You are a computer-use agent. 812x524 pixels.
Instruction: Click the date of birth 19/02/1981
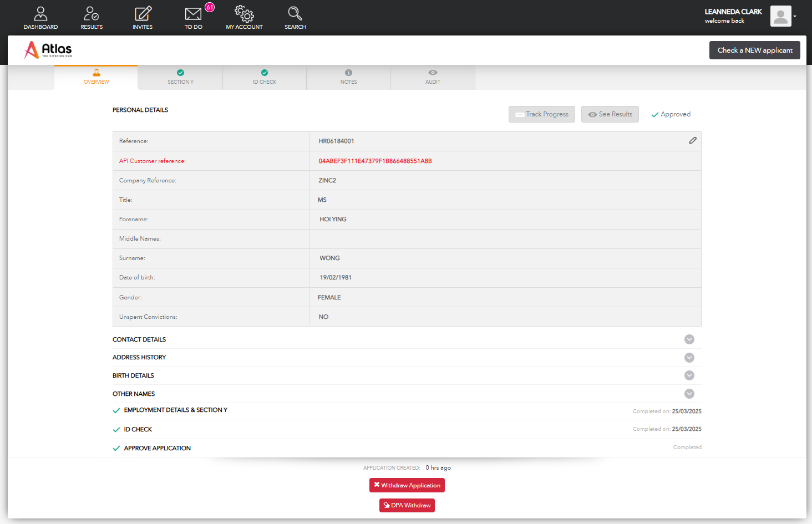(x=336, y=278)
